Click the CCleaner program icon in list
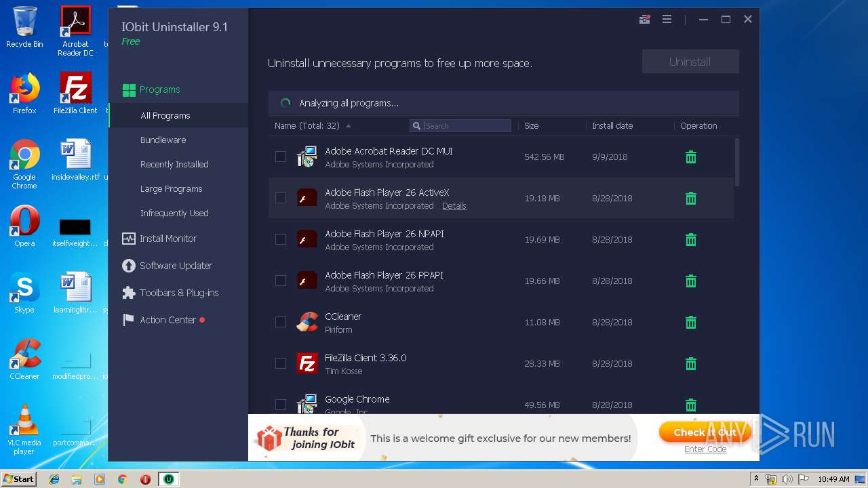Screen dimensions: 868x488 307,322
